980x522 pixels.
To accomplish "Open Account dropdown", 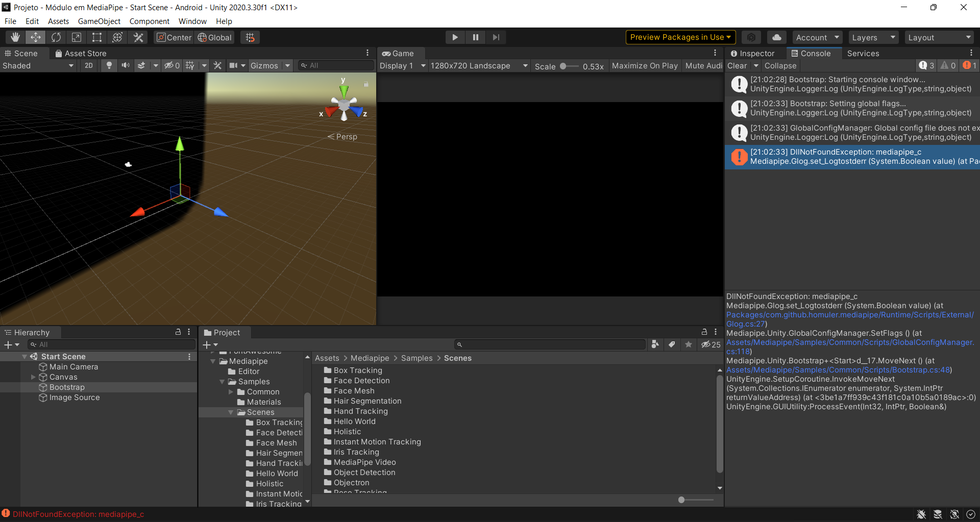I will pyautogui.click(x=817, y=37).
